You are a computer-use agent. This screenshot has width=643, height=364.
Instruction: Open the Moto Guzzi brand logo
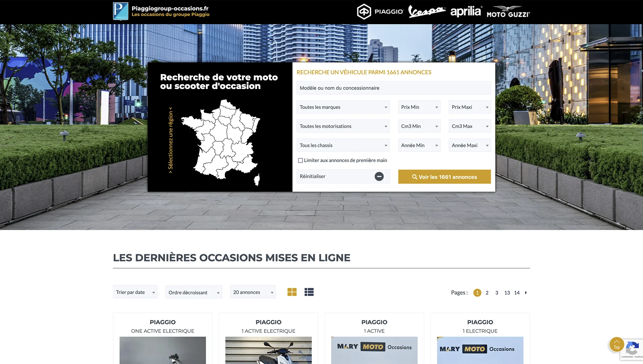point(508,12)
